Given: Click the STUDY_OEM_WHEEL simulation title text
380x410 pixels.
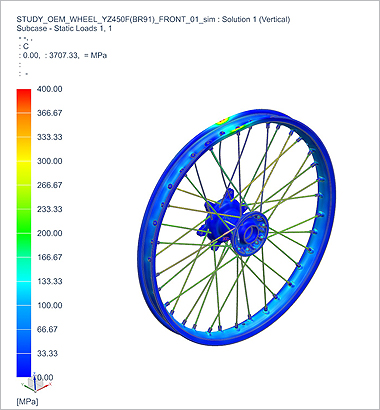Looking at the screenshot, I should (x=153, y=19).
